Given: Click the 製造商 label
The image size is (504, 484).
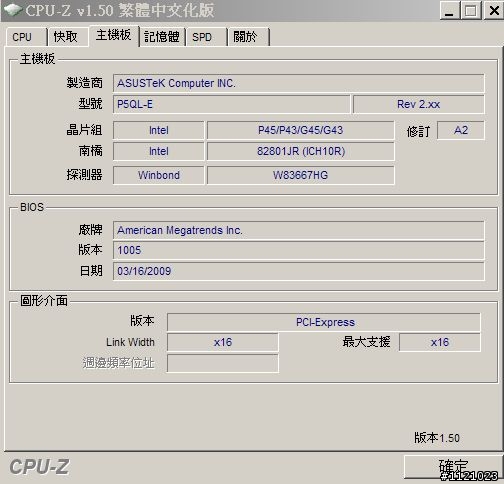Looking at the screenshot, I should [84, 83].
